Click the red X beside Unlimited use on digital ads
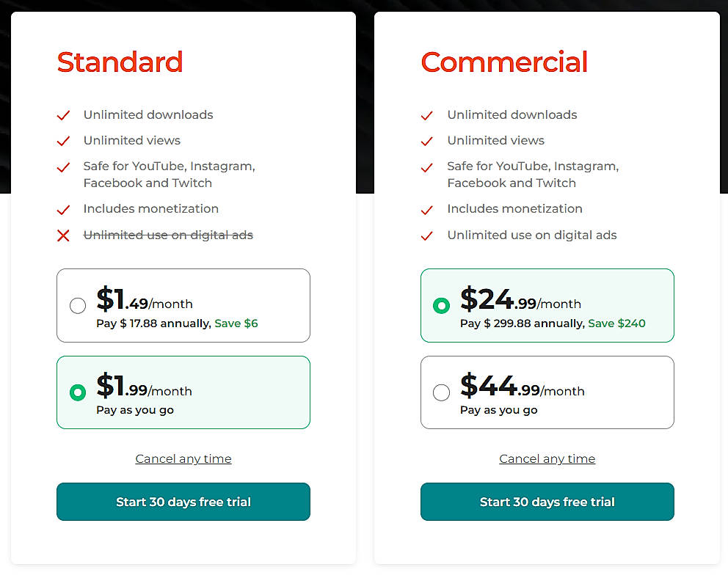The height and width of the screenshot is (578, 728). (63, 235)
